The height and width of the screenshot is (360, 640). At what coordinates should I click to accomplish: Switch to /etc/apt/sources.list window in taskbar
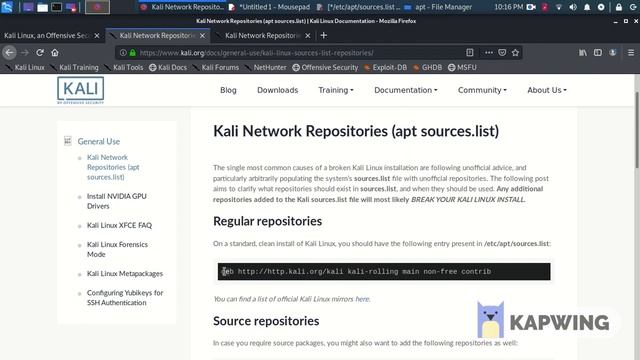pyautogui.click(x=359, y=7)
